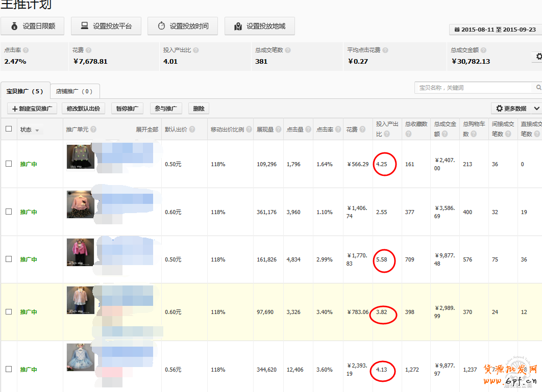The height and width of the screenshot is (392, 542).
Task: Select the 宝贝推广 (5) tab
Action: point(25,92)
